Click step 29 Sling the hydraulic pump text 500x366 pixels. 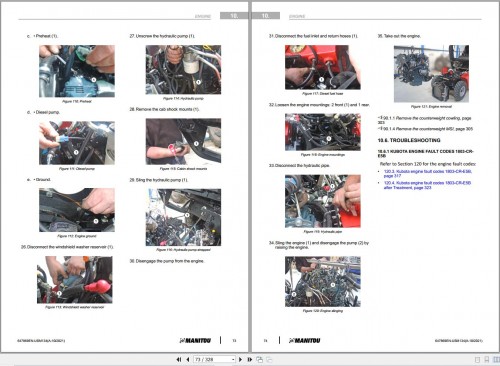(159, 180)
